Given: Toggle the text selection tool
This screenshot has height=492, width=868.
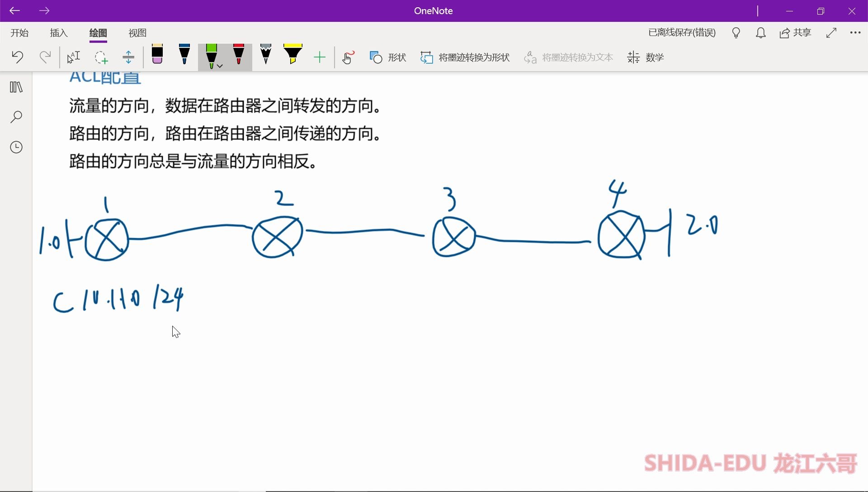Looking at the screenshot, I should (73, 57).
